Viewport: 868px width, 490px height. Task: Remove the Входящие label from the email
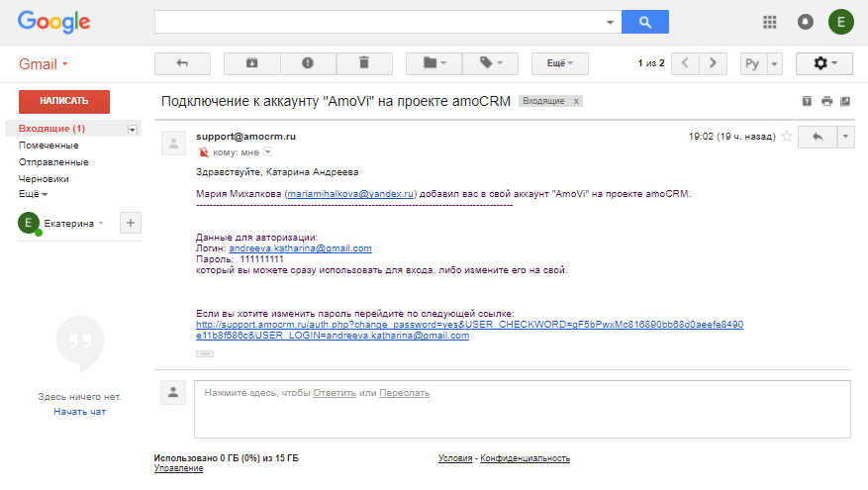point(576,101)
